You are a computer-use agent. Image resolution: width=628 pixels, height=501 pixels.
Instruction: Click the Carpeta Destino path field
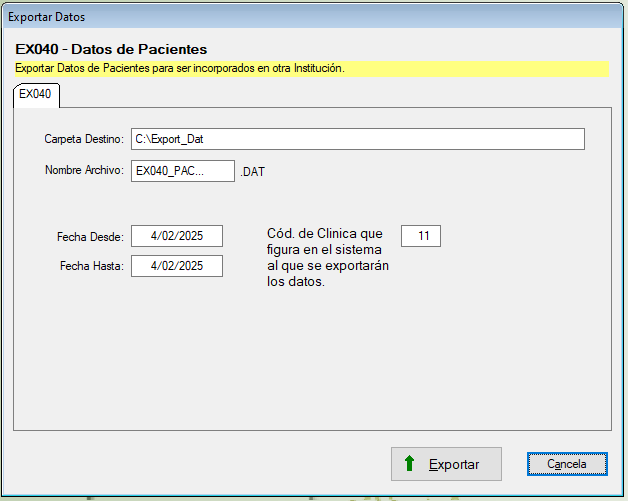tap(357, 139)
